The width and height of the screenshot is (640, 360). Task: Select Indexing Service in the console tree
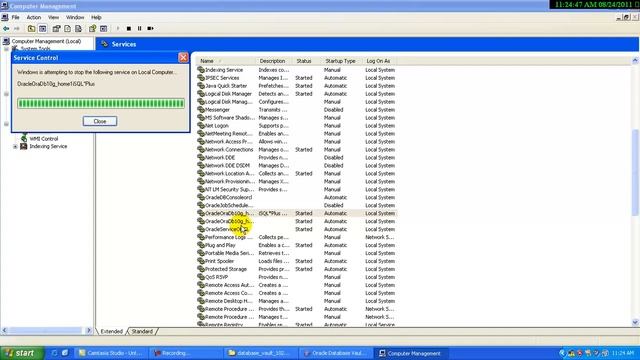[x=48, y=147]
